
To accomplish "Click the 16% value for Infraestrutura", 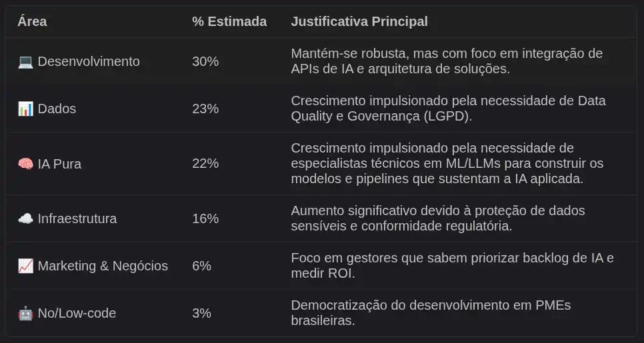I will coord(205,218).
